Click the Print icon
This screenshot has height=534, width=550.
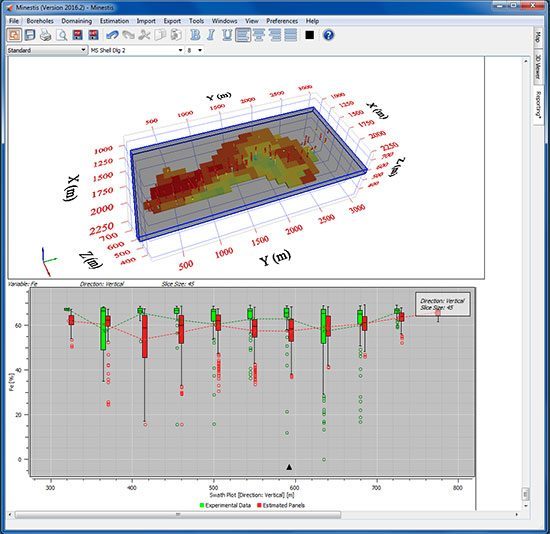[46, 35]
